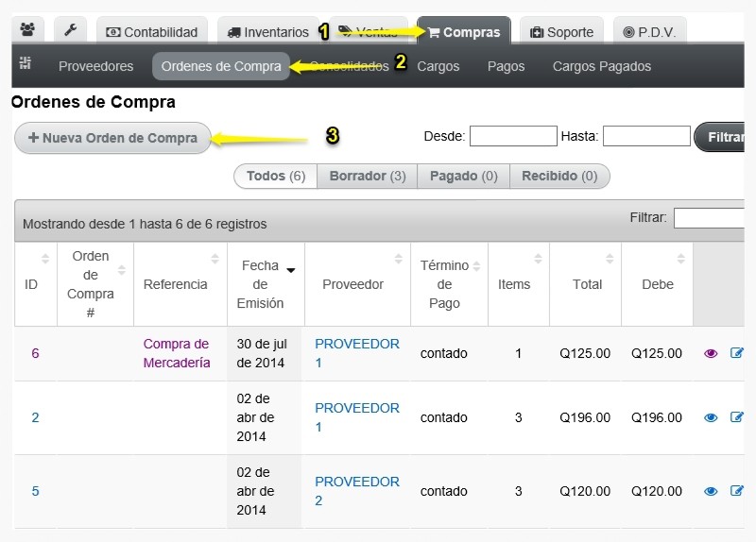The height and width of the screenshot is (542, 756).
Task: Open order ID 5 link
Action: pyautogui.click(x=35, y=491)
